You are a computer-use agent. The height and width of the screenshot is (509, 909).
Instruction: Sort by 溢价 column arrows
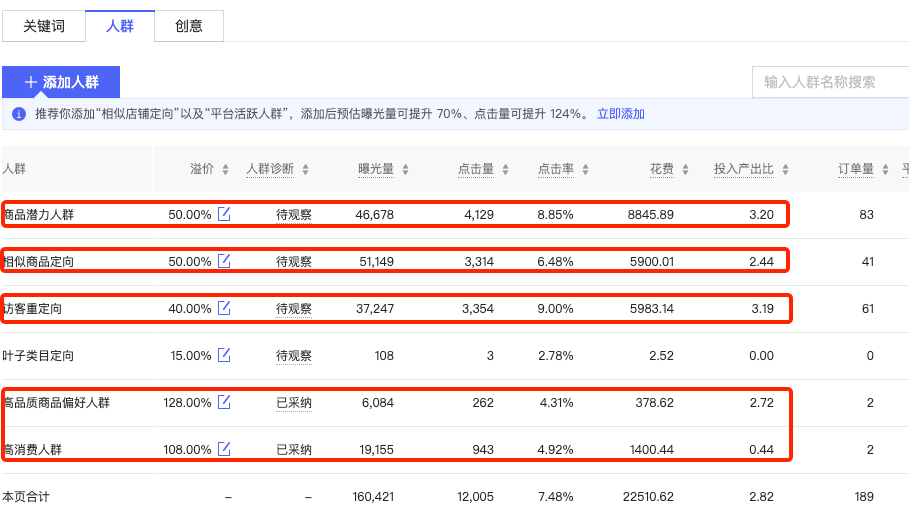[x=226, y=169]
